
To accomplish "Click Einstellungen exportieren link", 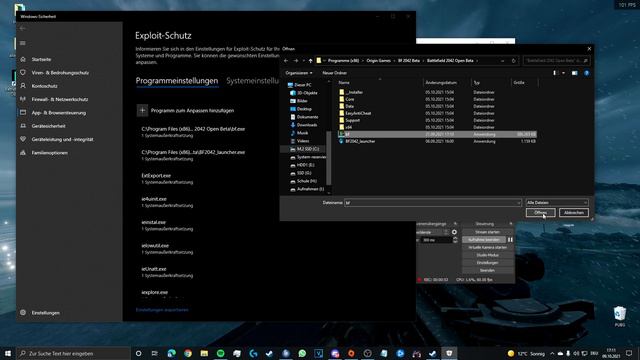I will [162, 310].
